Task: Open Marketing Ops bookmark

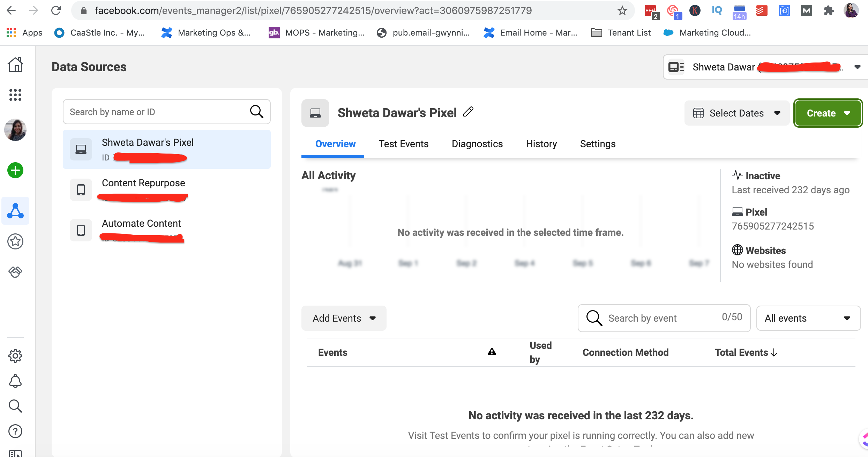Action: [x=206, y=32]
